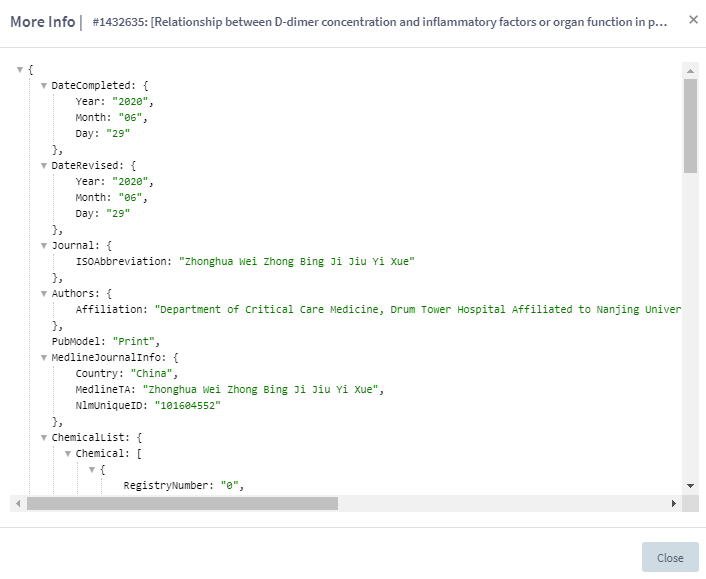Click the RegistryNumber value "0"

230,486
